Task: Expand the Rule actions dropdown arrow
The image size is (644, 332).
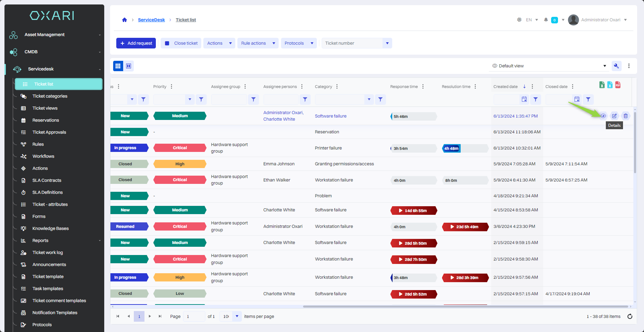Action: 274,43
